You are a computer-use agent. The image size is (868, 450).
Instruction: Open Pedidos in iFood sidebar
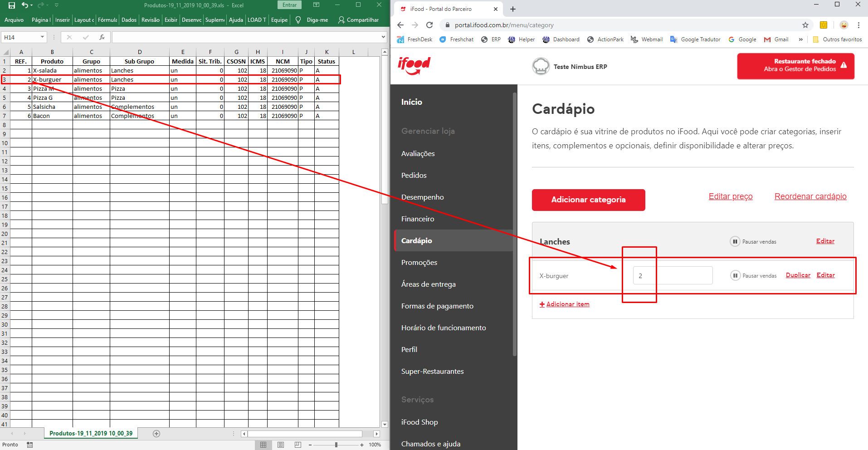[x=414, y=176]
